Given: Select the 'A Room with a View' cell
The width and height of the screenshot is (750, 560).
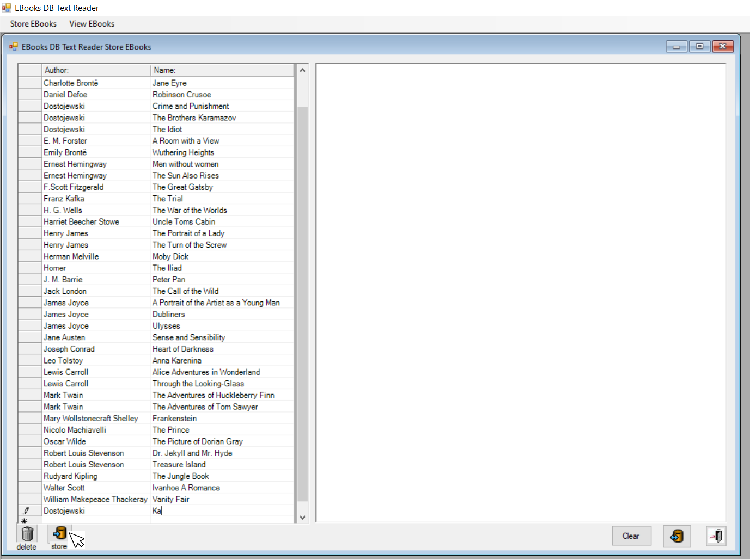Looking at the screenshot, I should tap(222, 141).
